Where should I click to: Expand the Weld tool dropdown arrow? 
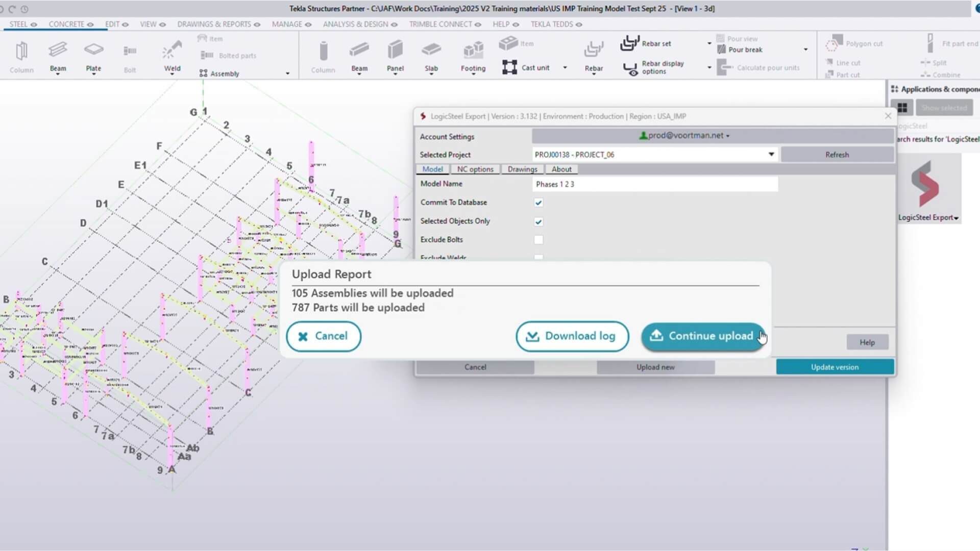pos(172,74)
